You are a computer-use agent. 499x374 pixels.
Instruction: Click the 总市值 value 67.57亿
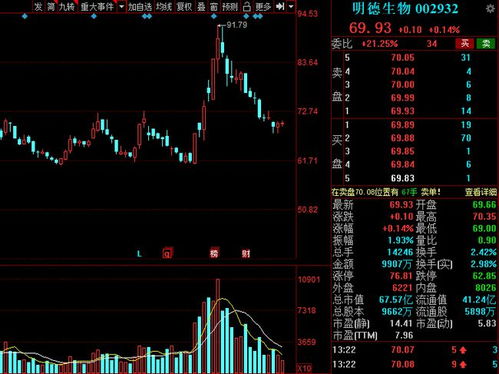[396, 300]
